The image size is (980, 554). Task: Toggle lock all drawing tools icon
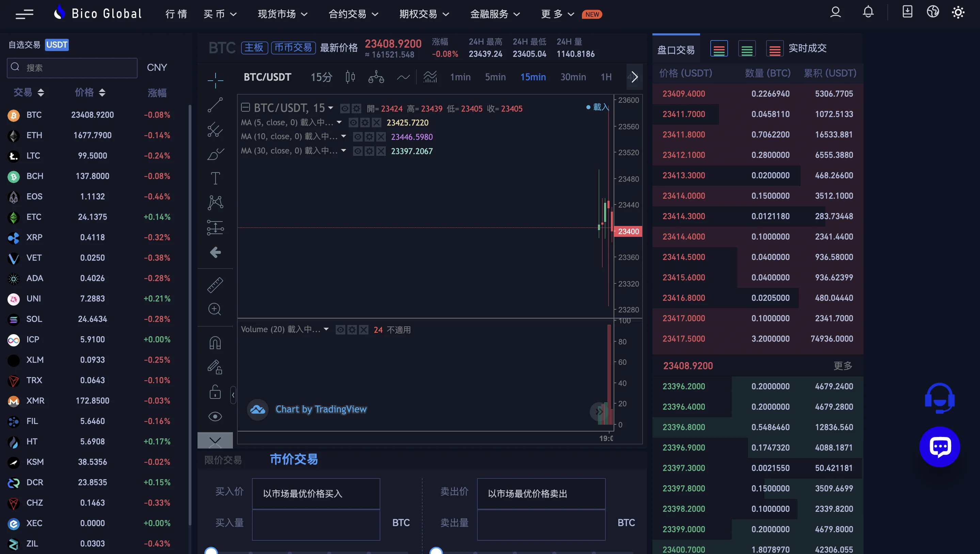coord(215,392)
